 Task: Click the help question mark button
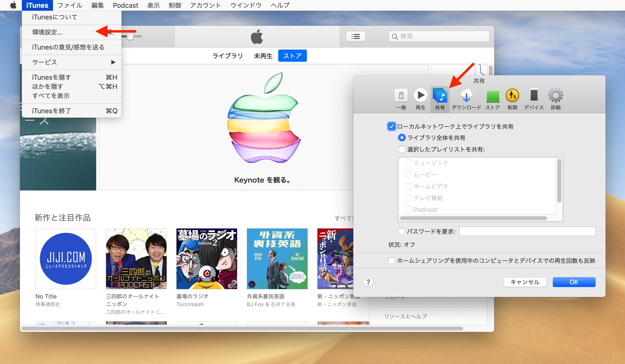pos(368,282)
